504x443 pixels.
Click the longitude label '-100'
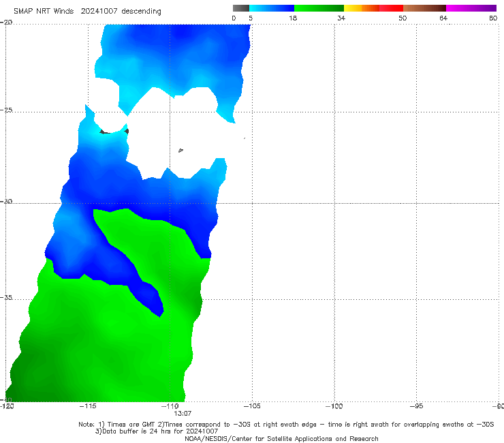click(x=334, y=406)
